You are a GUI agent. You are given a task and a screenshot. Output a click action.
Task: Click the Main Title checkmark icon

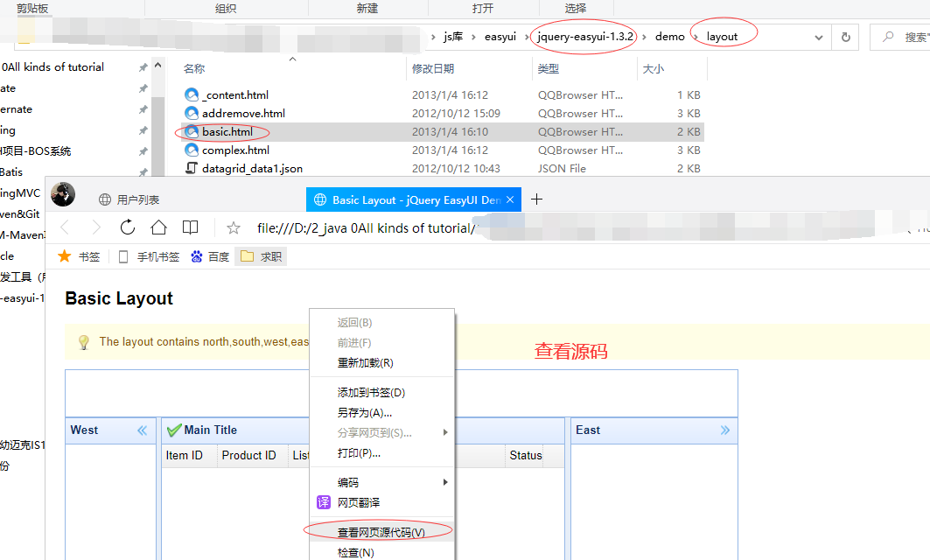pos(174,430)
